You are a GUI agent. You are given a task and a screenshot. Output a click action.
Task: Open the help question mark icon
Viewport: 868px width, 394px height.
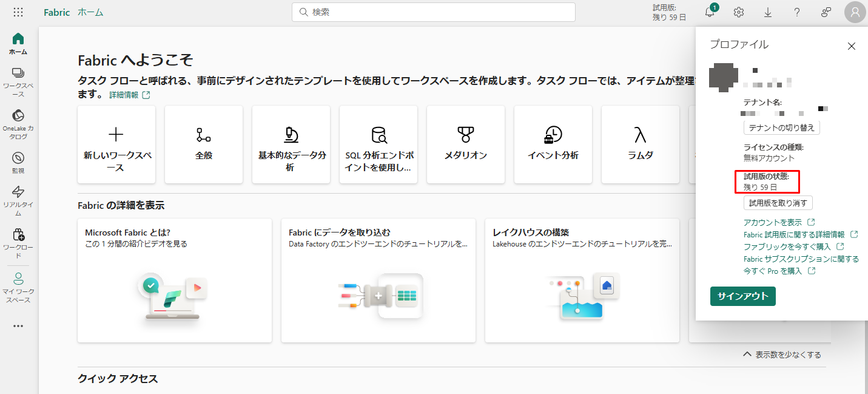click(797, 12)
